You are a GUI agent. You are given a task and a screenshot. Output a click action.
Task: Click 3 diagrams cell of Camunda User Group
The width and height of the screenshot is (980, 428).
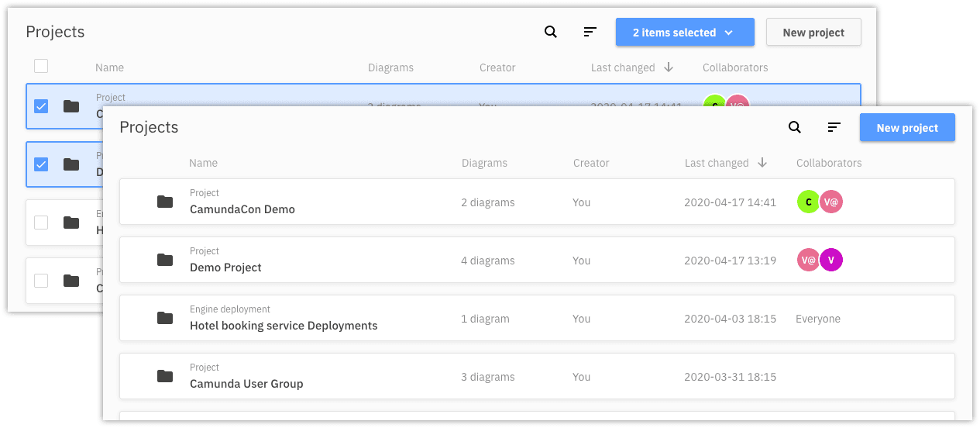click(488, 377)
